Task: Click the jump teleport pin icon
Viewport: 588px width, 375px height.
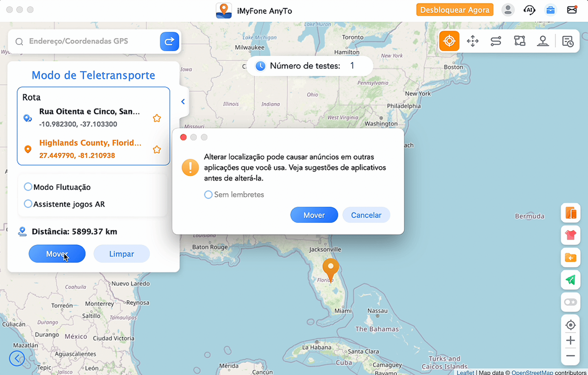Action: click(x=542, y=41)
